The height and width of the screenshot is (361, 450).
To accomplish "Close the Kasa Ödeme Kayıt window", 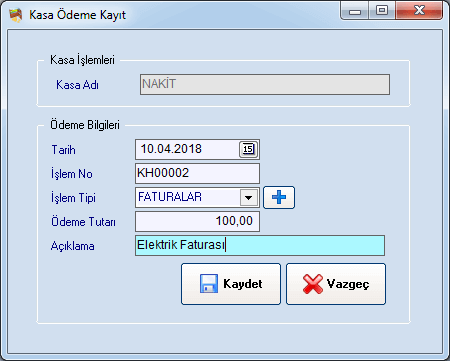I will (x=419, y=11).
